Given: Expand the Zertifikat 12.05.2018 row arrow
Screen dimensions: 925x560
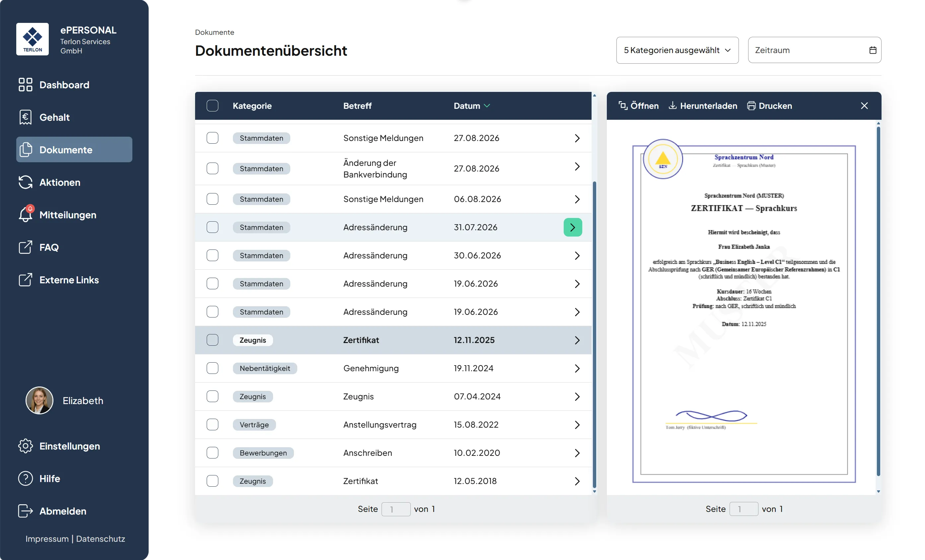Looking at the screenshot, I should pos(577,481).
